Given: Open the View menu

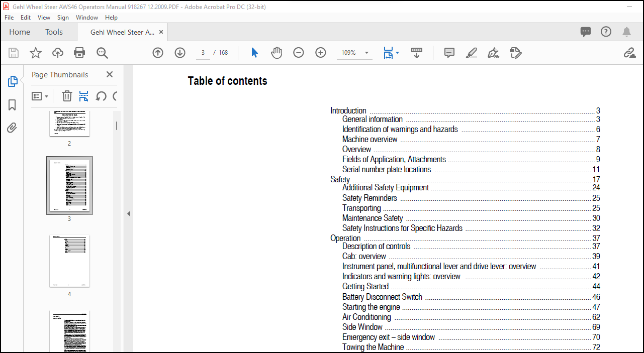Looking at the screenshot, I should (x=44, y=17).
